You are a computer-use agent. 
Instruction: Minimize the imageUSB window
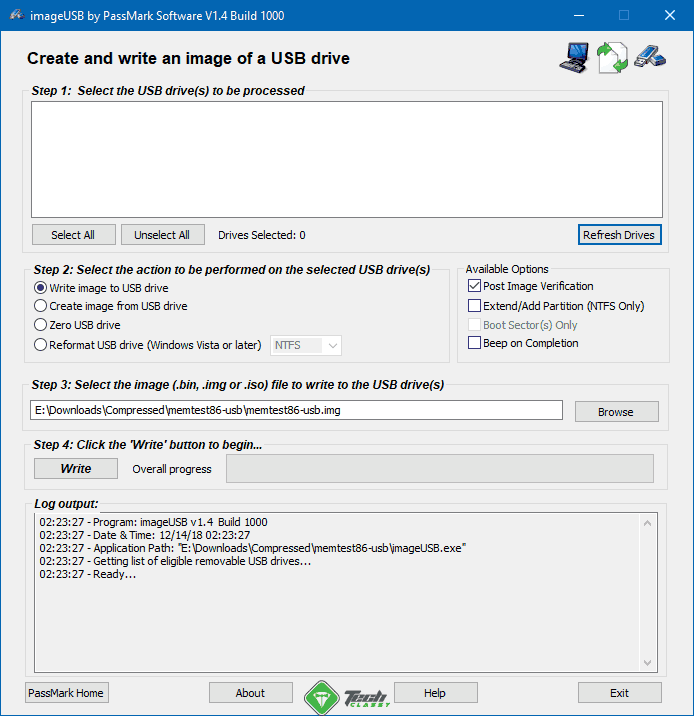[x=579, y=15]
